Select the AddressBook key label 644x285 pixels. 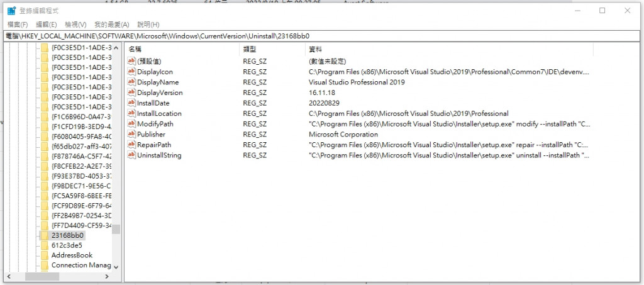click(72, 255)
